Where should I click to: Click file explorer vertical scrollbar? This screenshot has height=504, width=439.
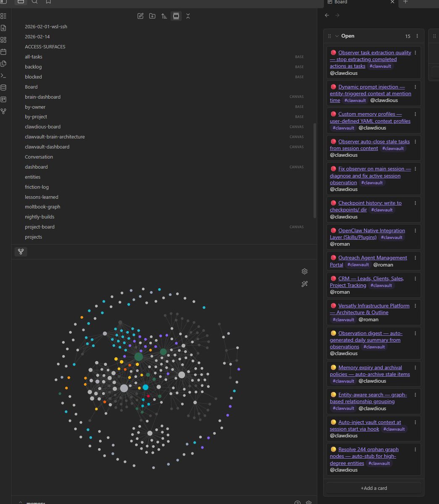pos(315,170)
